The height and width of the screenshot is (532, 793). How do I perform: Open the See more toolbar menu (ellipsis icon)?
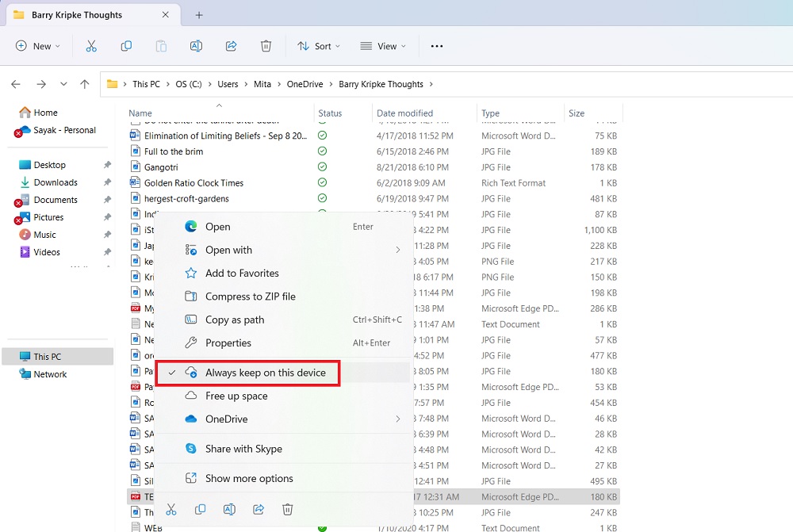point(437,46)
